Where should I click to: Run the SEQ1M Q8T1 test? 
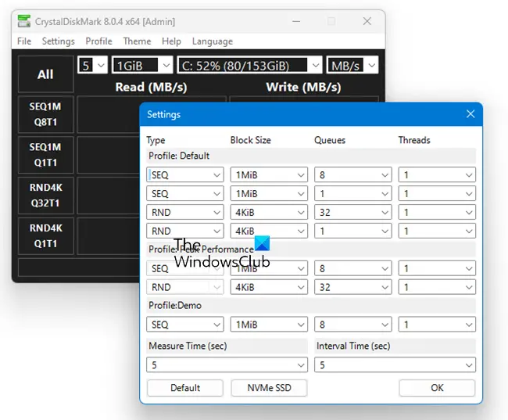[45, 114]
